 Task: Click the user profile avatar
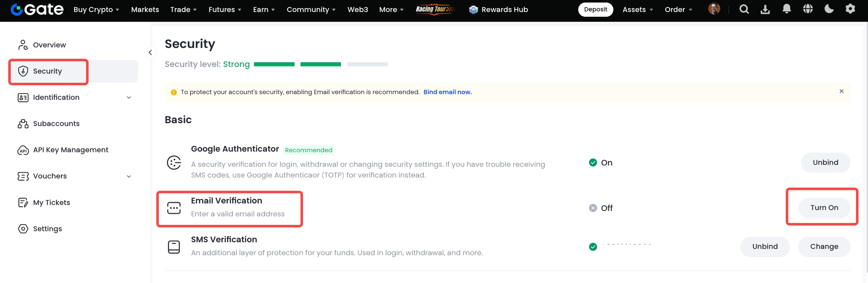tap(714, 9)
